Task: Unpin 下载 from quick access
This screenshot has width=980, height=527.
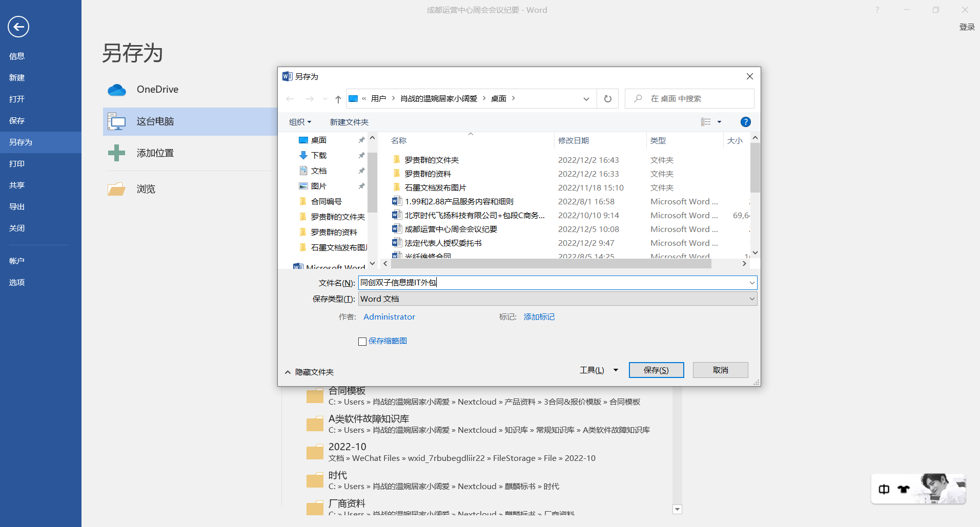Action: pos(362,155)
